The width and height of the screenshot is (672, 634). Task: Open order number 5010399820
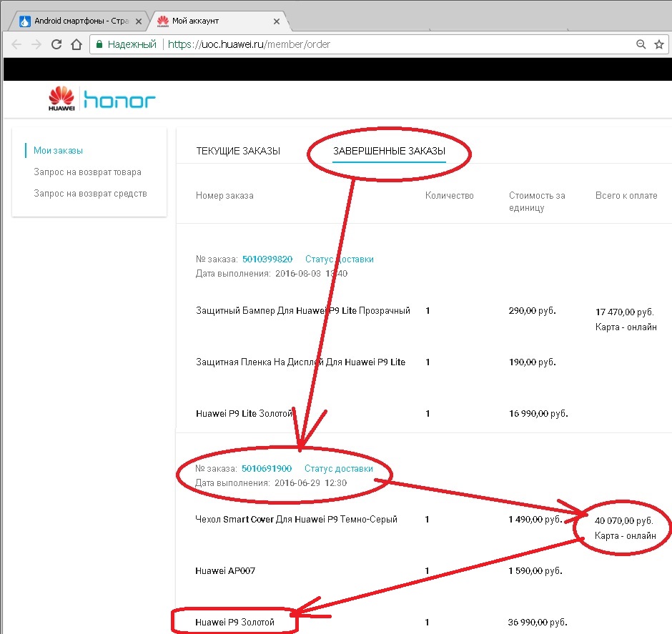click(267, 259)
